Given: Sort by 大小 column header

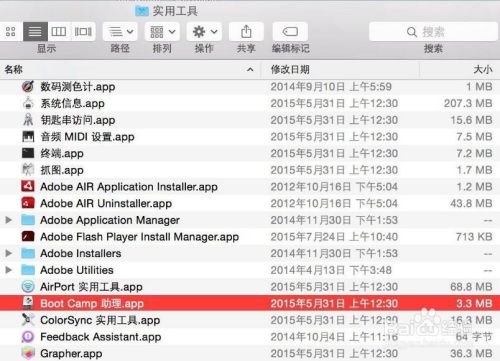Looking at the screenshot, I should [460, 69].
